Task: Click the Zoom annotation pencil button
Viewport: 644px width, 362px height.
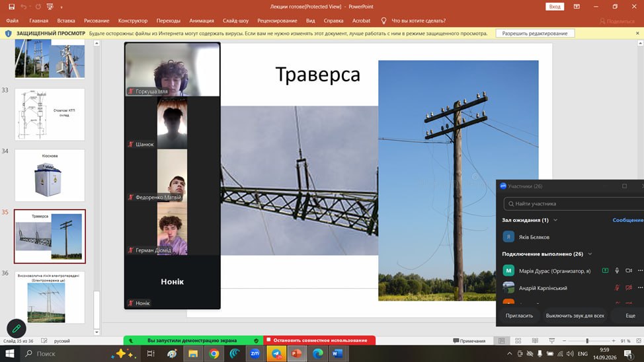Action: coord(17,328)
